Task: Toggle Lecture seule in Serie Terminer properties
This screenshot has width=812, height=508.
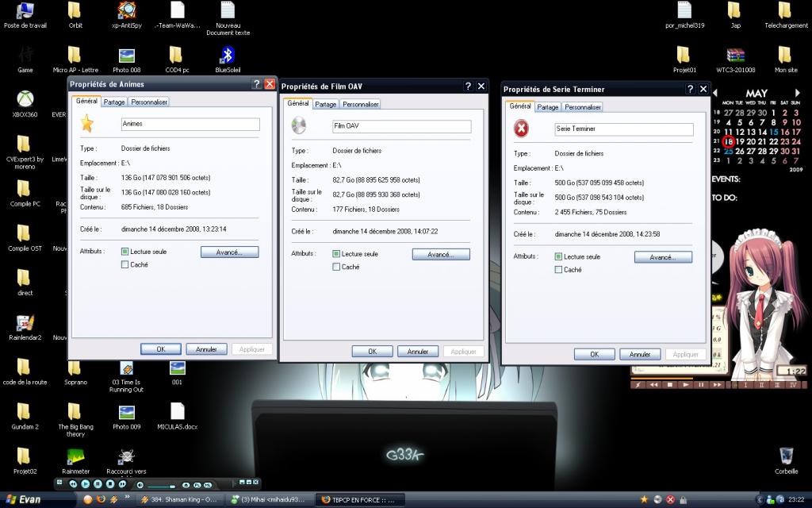Action: (x=558, y=256)
